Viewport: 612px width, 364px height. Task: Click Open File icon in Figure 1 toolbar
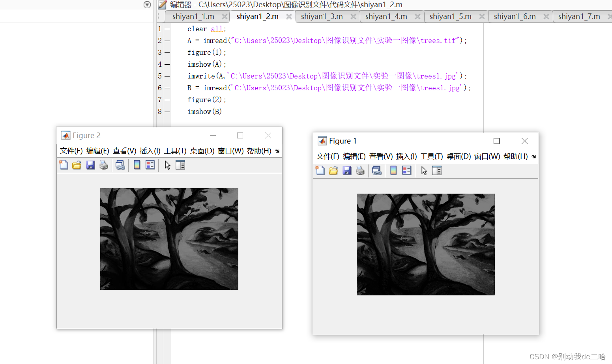[333, 170]
